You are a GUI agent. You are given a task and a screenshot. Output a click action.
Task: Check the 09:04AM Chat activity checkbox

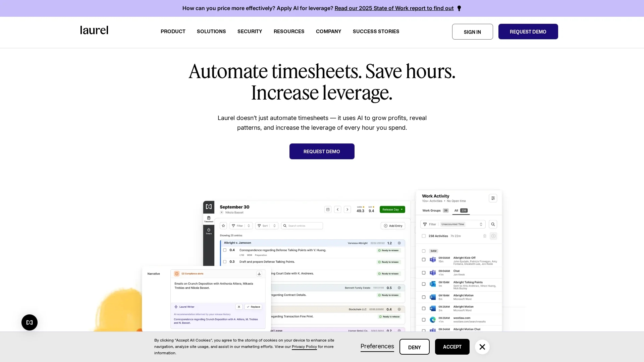(x=424, y=273)
